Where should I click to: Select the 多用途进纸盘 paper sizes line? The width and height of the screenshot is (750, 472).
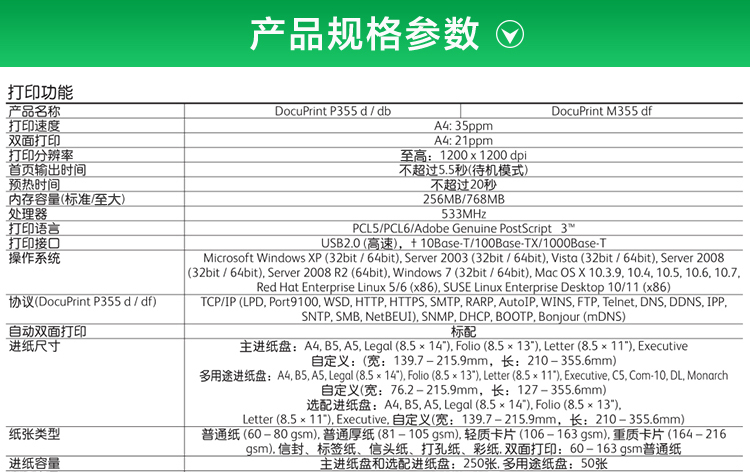click(x=463, y=375)
